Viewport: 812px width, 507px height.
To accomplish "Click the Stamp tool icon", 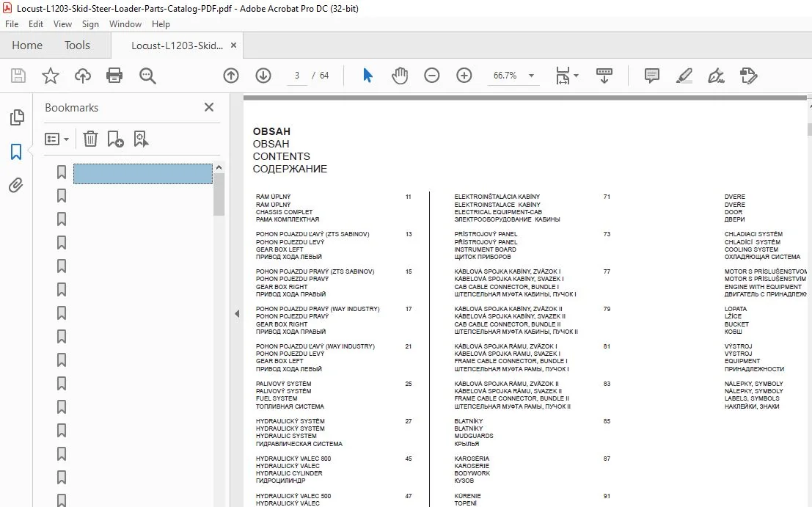I will 748,76.
